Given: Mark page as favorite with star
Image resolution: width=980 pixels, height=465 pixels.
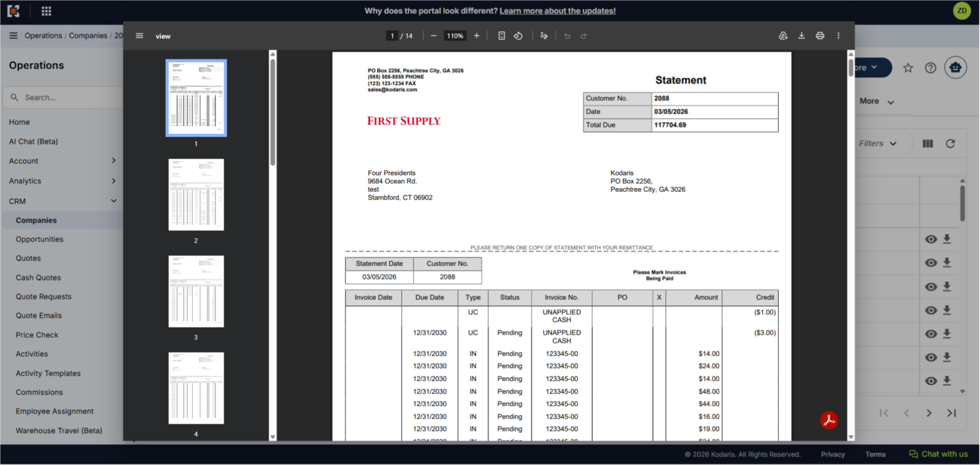Looking at the screenshot, I should click(908, 68).
